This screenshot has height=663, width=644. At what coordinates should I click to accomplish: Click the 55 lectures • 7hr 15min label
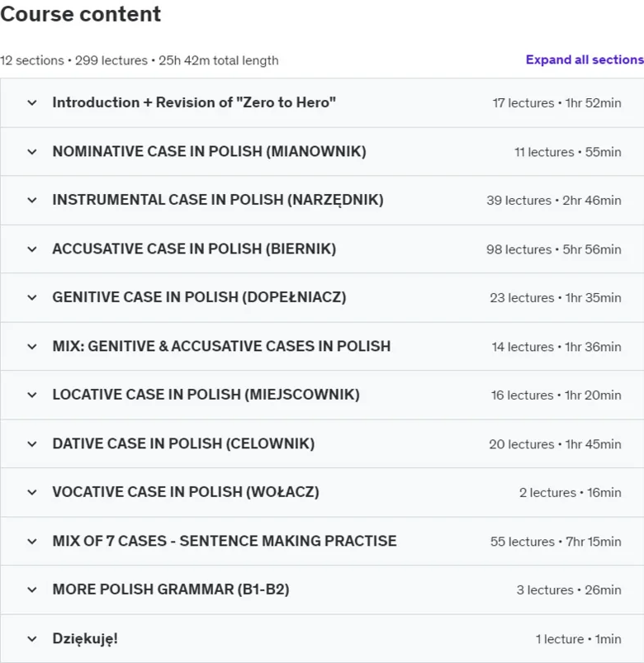[x=556, y=542]
